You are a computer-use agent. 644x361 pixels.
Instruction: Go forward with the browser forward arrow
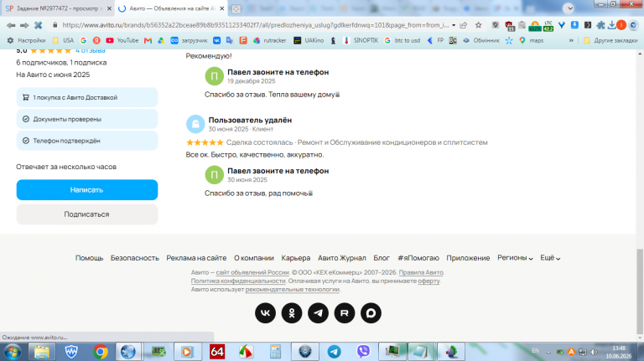click(24, 25)
